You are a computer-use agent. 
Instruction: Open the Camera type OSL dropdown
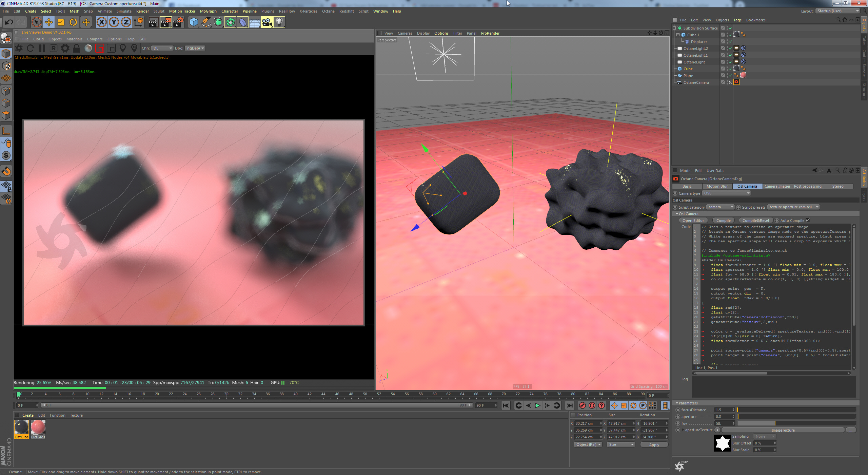tap(726, 193)
